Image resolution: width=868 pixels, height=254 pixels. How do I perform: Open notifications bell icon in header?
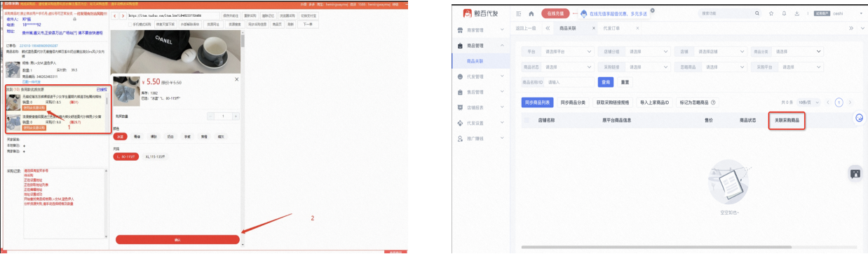[783, 13]
